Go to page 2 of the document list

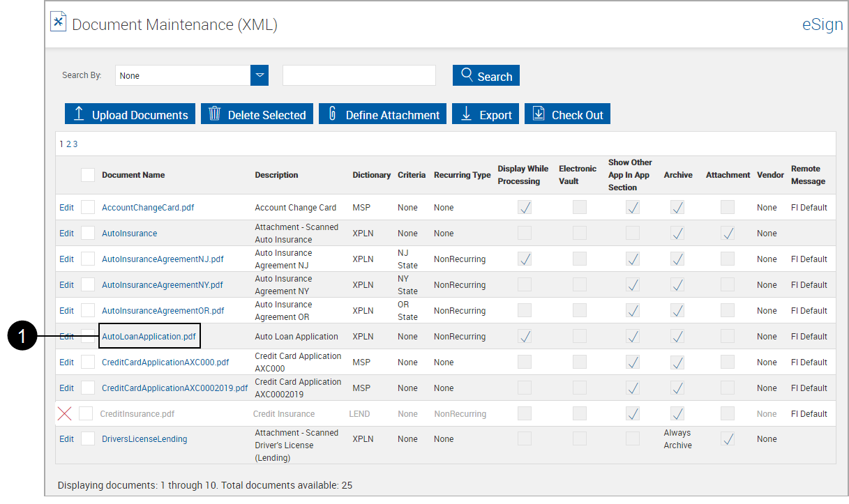click(69, 144)
